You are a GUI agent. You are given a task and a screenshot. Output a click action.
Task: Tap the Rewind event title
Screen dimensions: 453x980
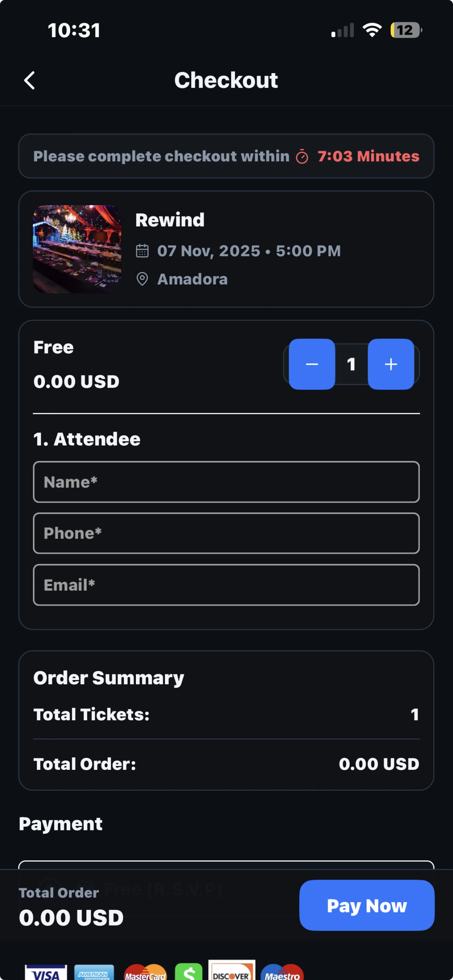pyautogui.click(x=170, y=220)
